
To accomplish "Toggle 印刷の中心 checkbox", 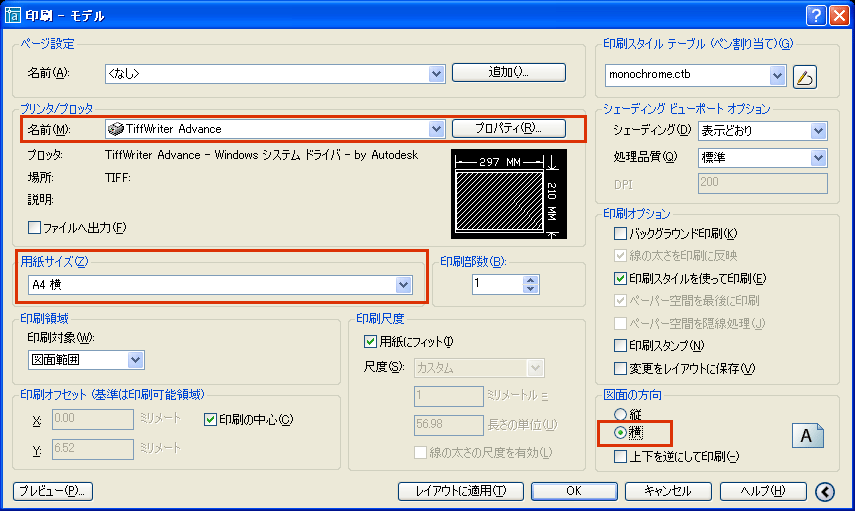I will tap(210, 419).
